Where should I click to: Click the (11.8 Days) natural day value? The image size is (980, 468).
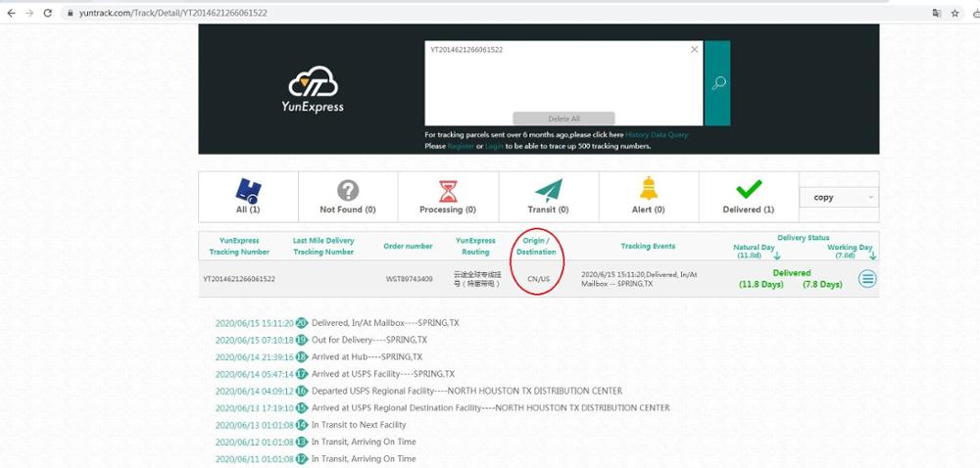[x=760, y=285]
